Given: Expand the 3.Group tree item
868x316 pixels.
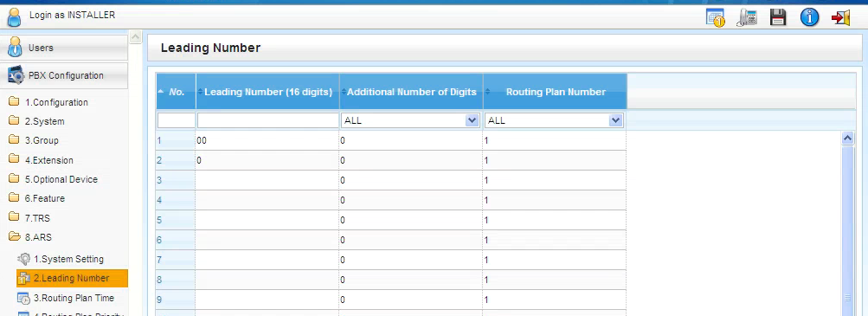Looking at the screenshot, I should point(42,140).
